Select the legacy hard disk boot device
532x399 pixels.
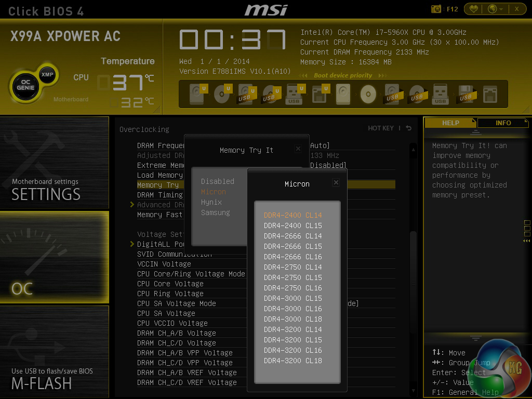point(343,94)
